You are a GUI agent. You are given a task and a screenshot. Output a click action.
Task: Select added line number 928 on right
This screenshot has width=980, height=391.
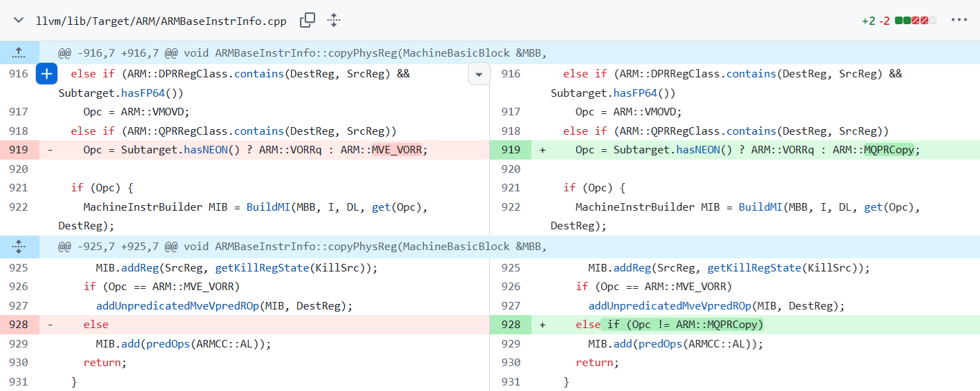[x=511, y=325]
